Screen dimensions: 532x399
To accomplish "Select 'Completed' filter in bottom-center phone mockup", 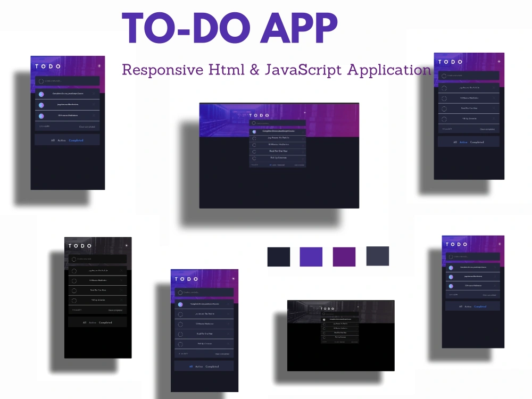I will [x=212, y=367].
